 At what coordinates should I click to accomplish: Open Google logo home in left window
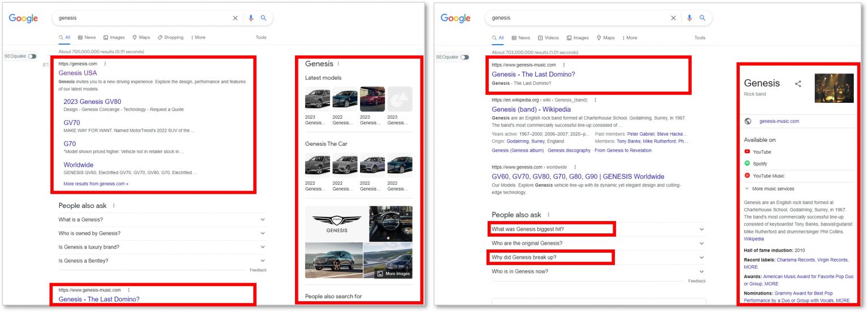23,19
